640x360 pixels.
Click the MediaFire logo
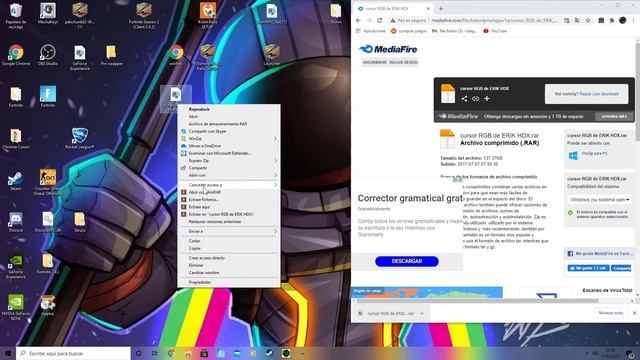388,49
